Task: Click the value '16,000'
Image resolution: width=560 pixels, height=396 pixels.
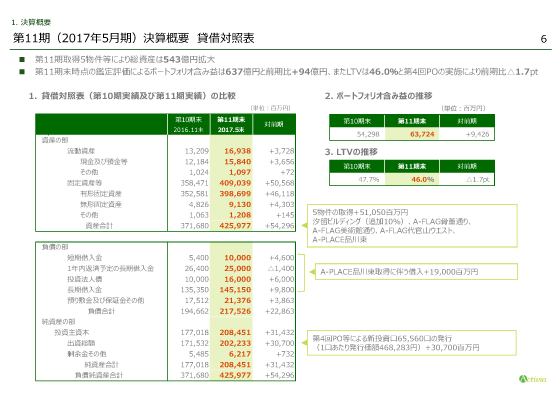Action: (238, 279)
